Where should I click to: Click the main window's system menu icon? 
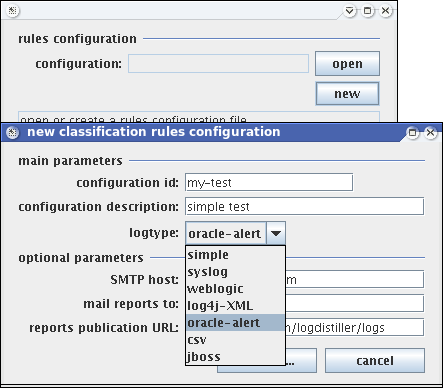click(13, 11)
